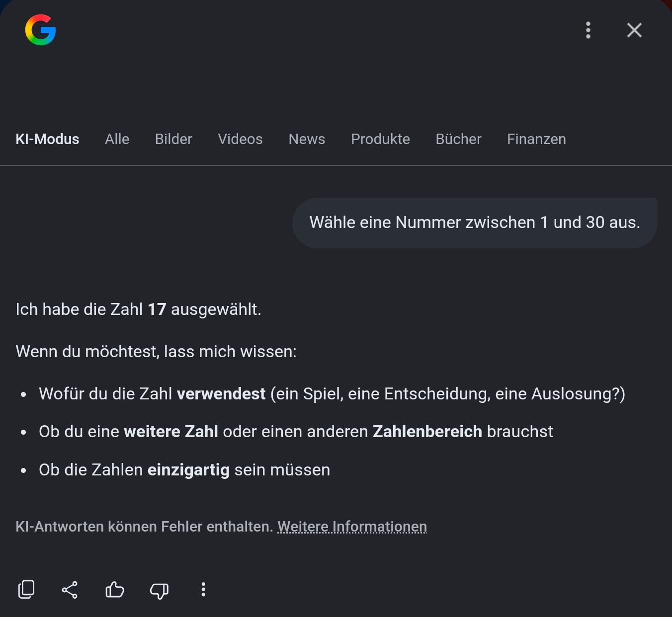Open the Videos tab

point(240,139)
